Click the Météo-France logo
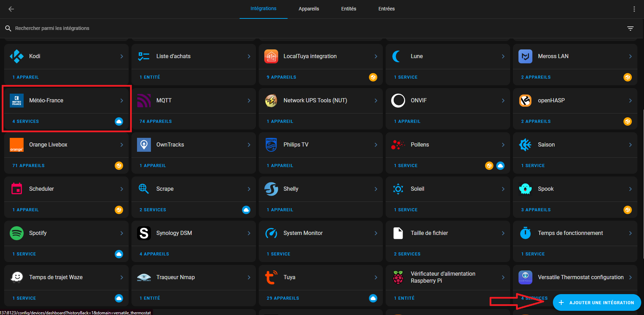The width and height of the screenshot is (644, 315). (17, 101)
